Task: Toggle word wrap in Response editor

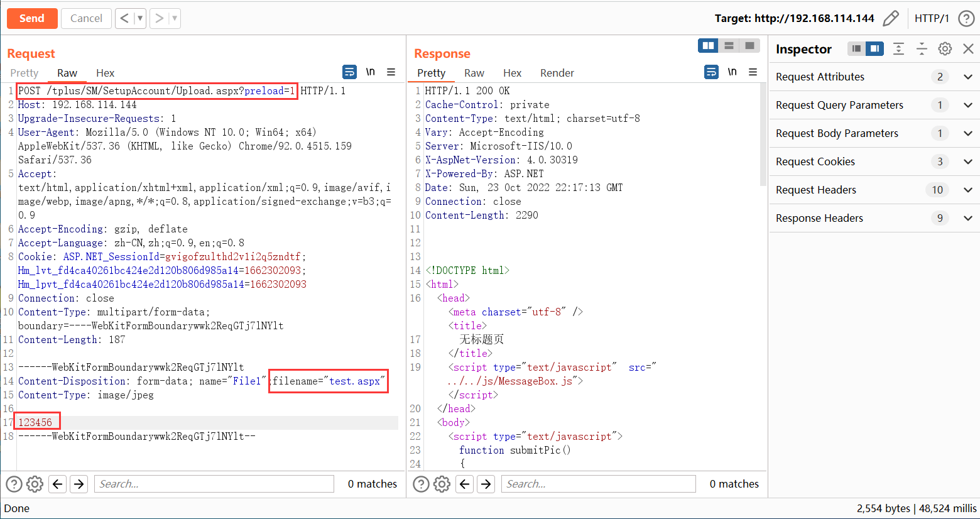Action: coord(711,72)
